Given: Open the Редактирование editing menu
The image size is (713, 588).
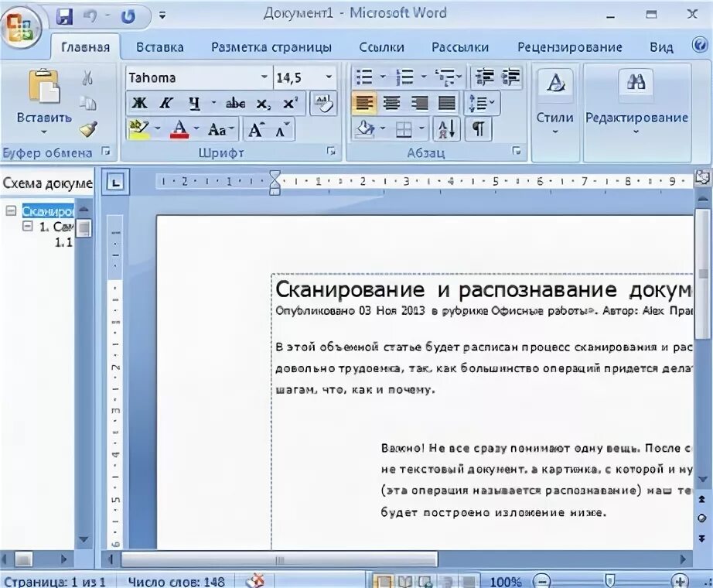Looking at the screenshot, I should click(636, 103).
